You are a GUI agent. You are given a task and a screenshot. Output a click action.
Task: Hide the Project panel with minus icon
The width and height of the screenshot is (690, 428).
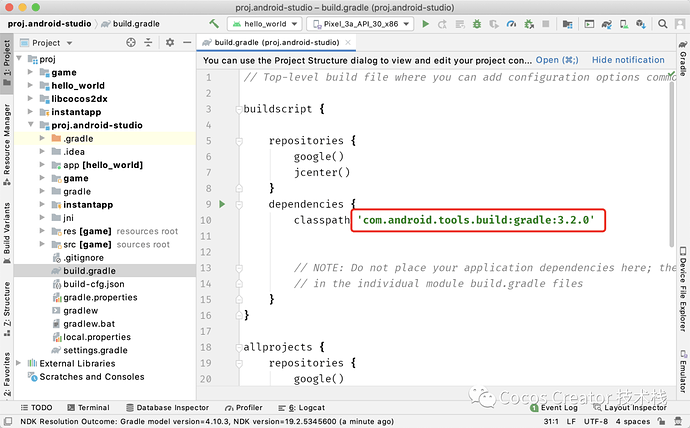(187, 42)
